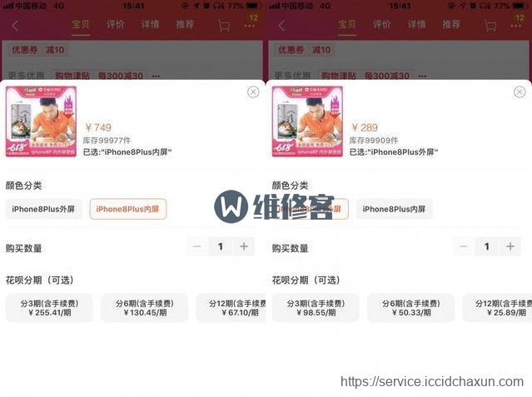Close the left product options sheet
This screenshot has height=397, width=532.
click(x=253, y=92)
